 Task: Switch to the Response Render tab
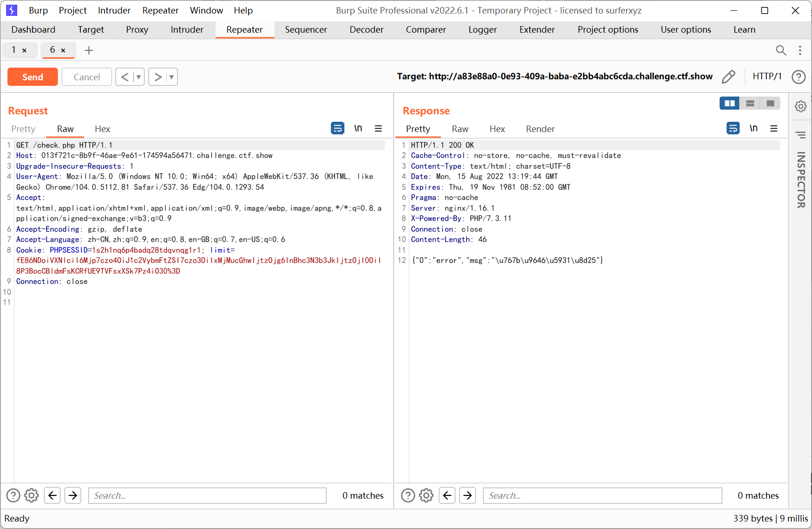(540, 129)
